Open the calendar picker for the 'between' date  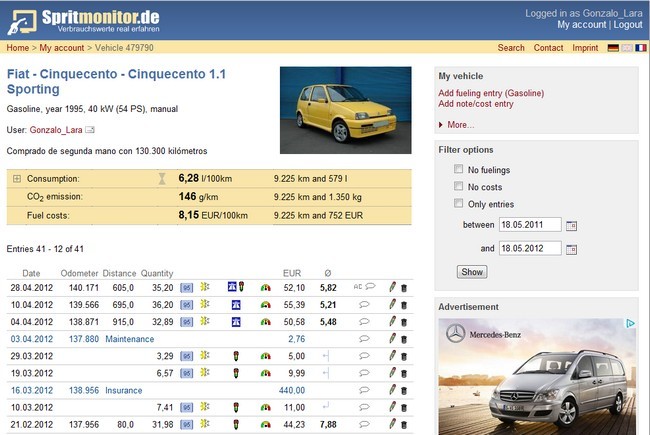click(x=572, y=225)
